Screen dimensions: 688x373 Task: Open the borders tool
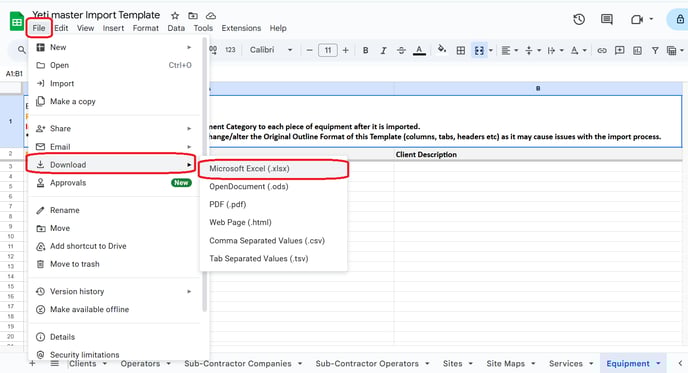click(461, 50)
